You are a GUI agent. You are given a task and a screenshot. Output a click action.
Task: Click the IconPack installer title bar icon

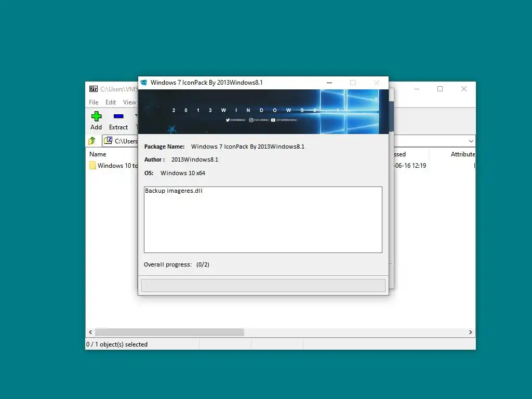coord(144,83)
